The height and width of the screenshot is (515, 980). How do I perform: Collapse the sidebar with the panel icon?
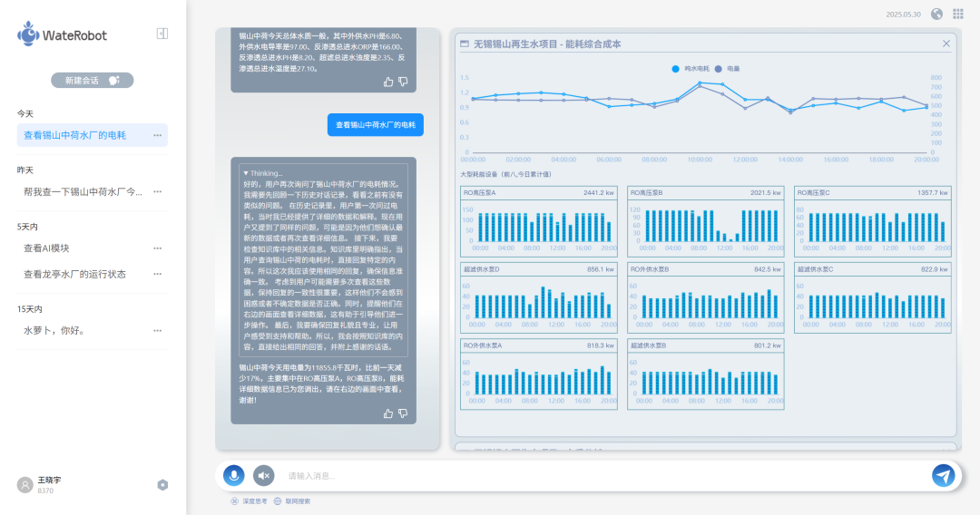162,34
